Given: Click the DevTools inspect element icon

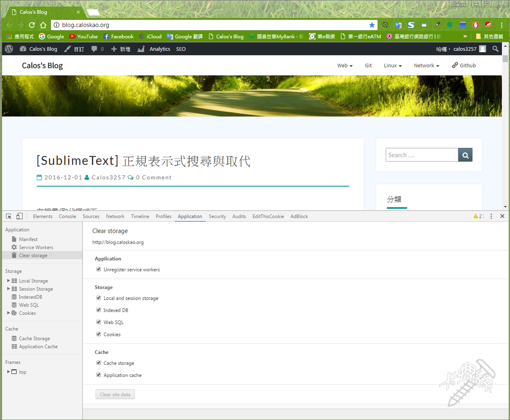Looking at the screenshot, I should click(8, 216).
